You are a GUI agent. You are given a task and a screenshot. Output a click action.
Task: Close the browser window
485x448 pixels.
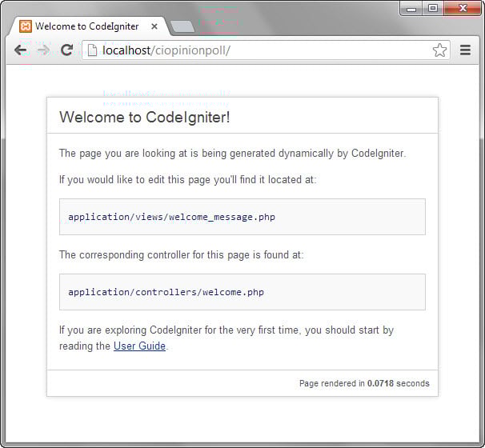(x=460, y=9)
